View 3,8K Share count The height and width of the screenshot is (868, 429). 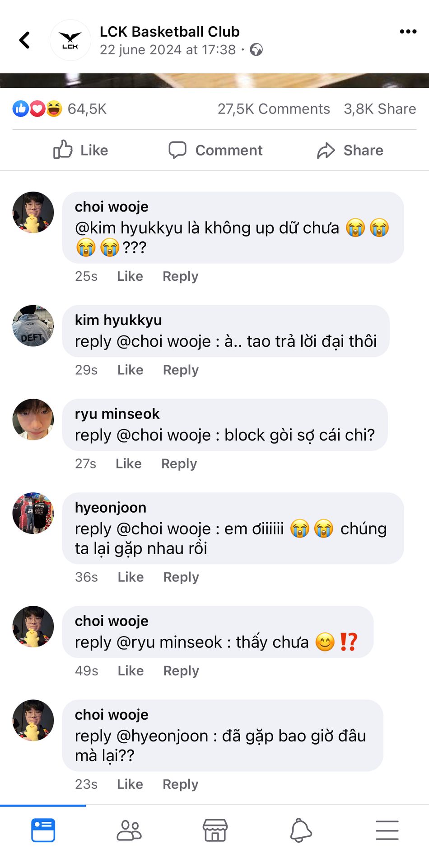(x=380, y=109)
